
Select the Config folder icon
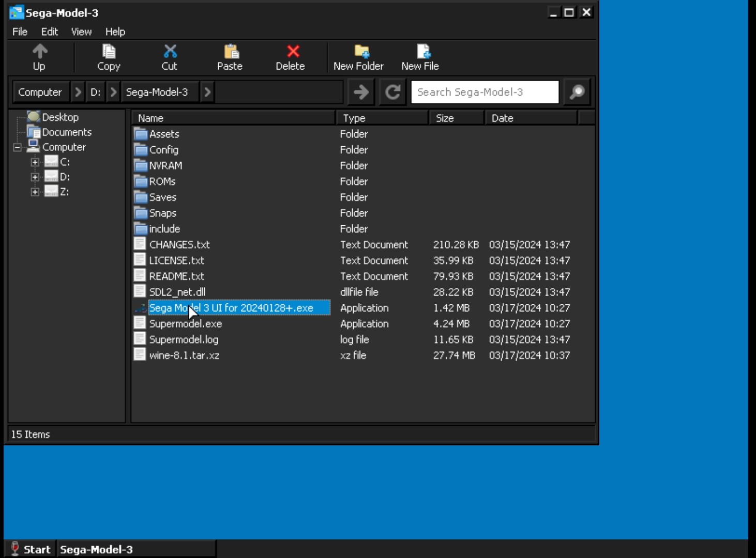(x=141, y=150)
